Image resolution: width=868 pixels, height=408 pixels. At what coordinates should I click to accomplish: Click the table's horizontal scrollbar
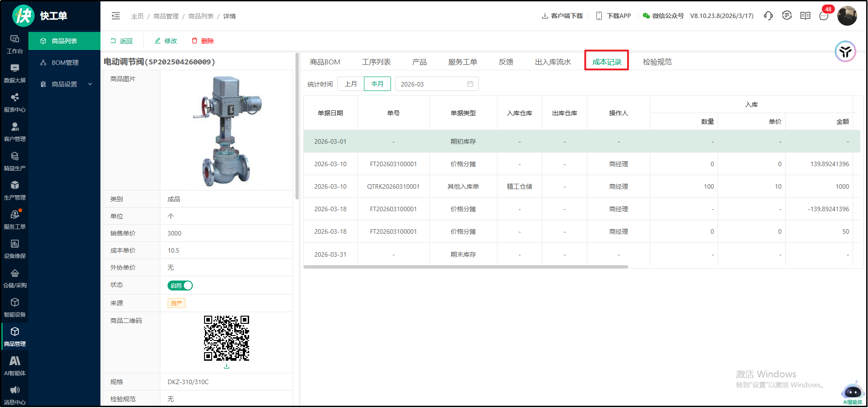pyautogui.click(x=466, y=267)
